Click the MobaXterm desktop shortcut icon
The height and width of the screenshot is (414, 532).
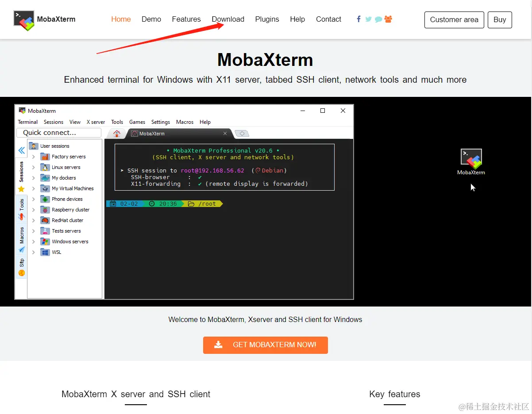pos(471,159)
